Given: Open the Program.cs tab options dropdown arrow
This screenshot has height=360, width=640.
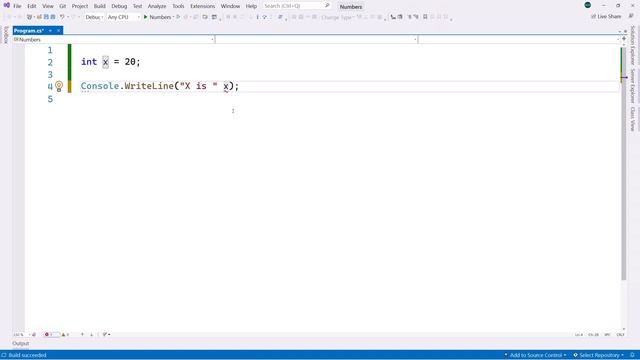Looking at the screenshot, I should coord(50,31).
